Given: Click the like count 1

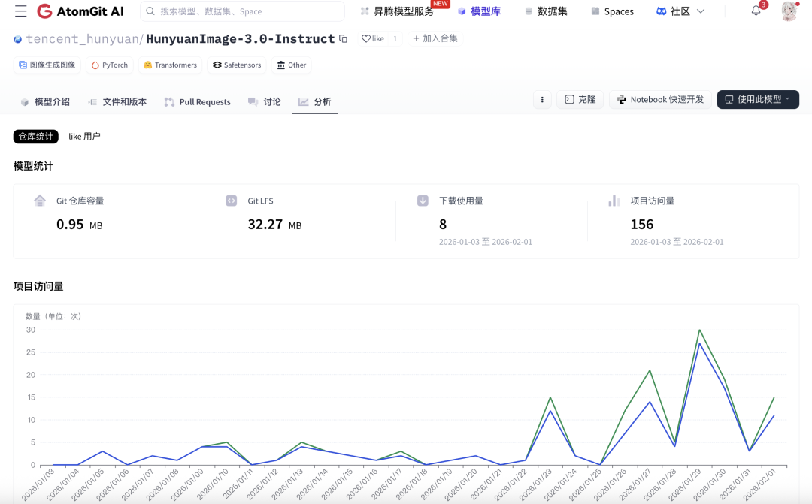Looking at the screenshot, I should [395, 38].
